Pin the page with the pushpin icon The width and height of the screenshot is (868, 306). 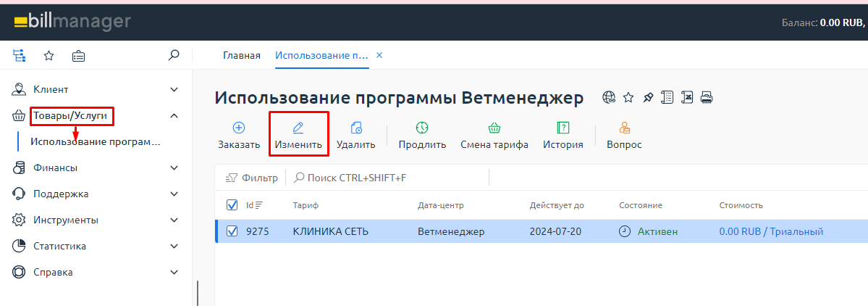pyautogui.click(x=648, y=98)
